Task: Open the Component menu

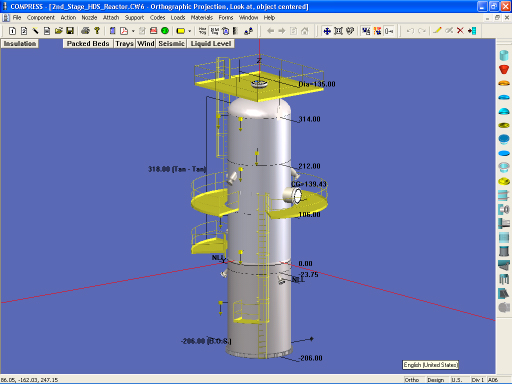Action: click(41, 18)
